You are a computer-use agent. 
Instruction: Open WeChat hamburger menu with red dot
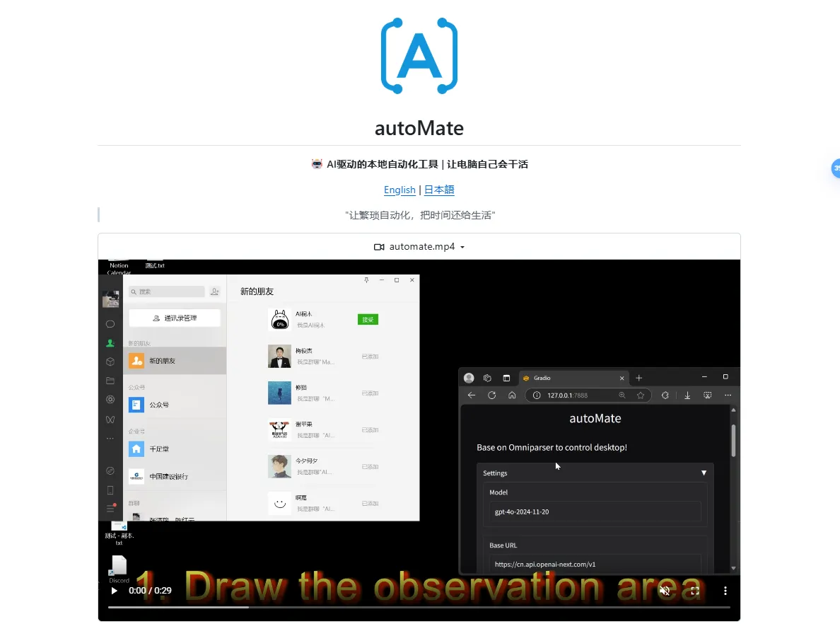coord(111,508)
